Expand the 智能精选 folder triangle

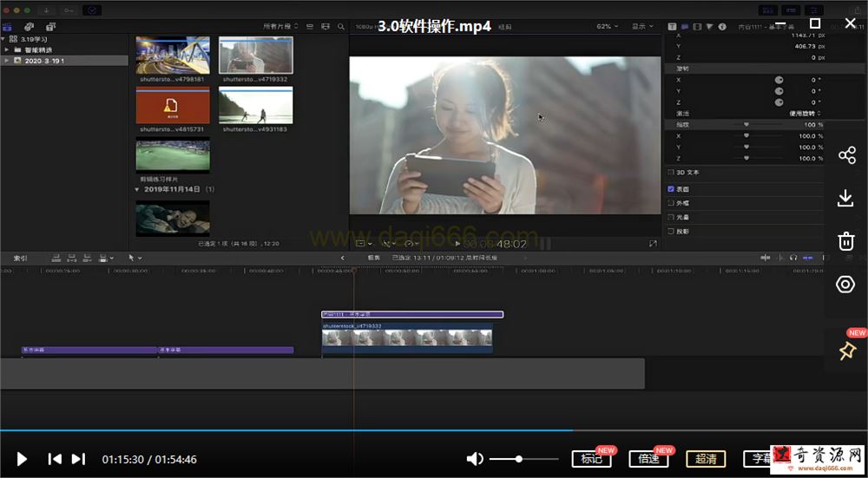(7, 49)
